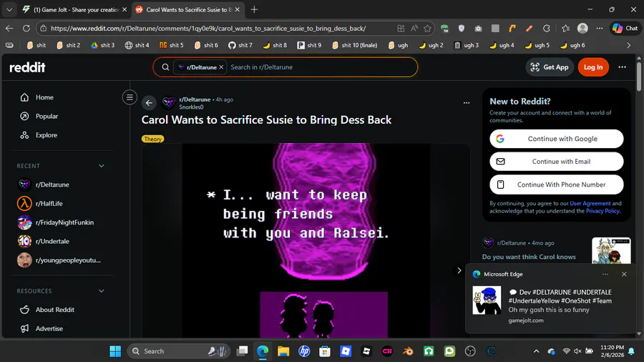Open Edge read aloud icon
This screenshot has width=644, height=362.
tap(414, 29)
